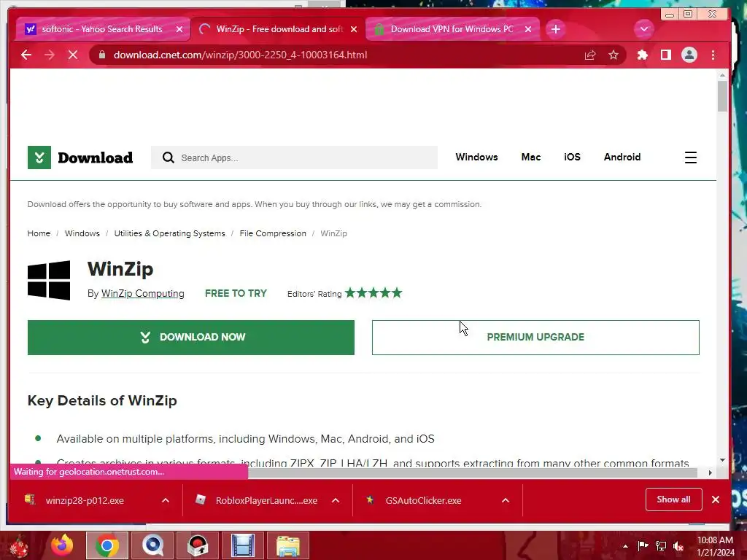The height and width of the screenshot is (560, 747).
Task: Go to Home breadcrumb link
Action: (x=39, y=233)
